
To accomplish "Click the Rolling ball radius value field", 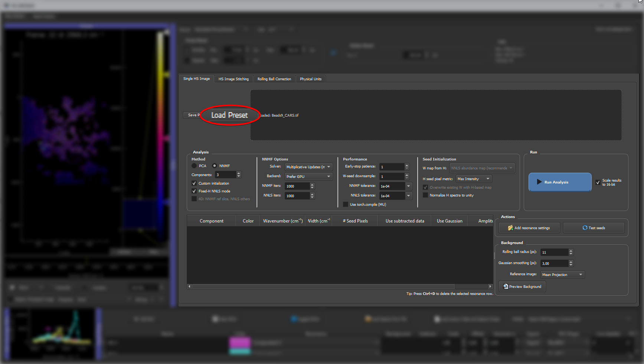I will point(555,252).
